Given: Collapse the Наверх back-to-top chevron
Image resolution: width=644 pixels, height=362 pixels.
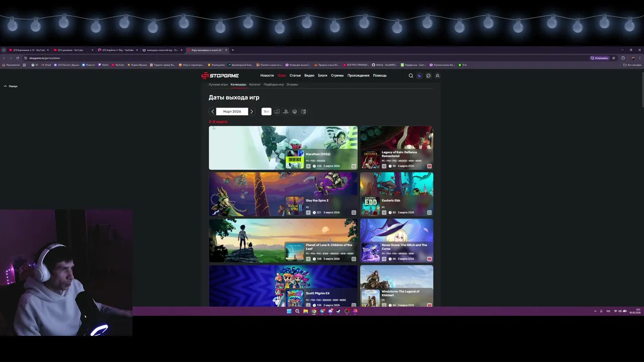Looking at the screenshot, I should pyautogui.click(x=5, y=86).
